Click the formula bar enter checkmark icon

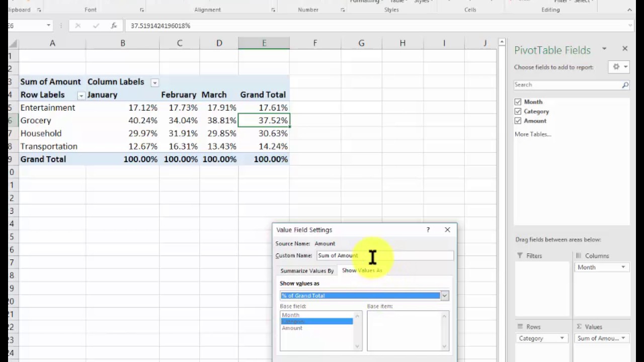click(96, 26)
